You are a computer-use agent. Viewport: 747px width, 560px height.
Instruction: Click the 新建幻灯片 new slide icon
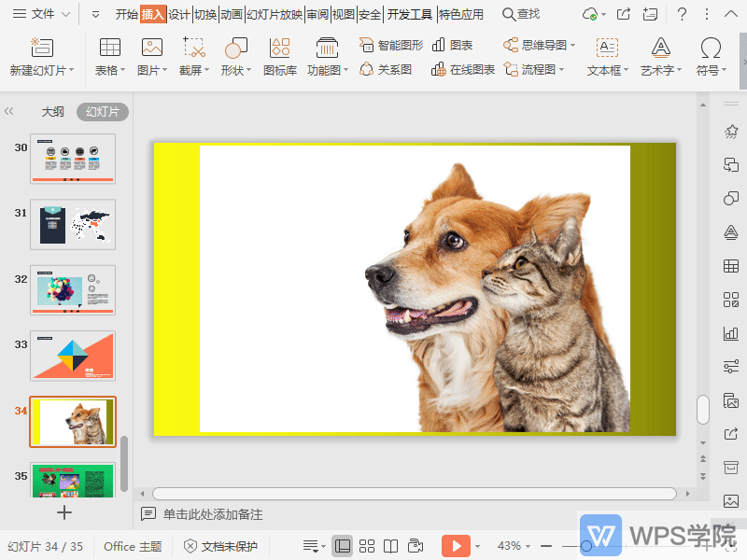41,49
